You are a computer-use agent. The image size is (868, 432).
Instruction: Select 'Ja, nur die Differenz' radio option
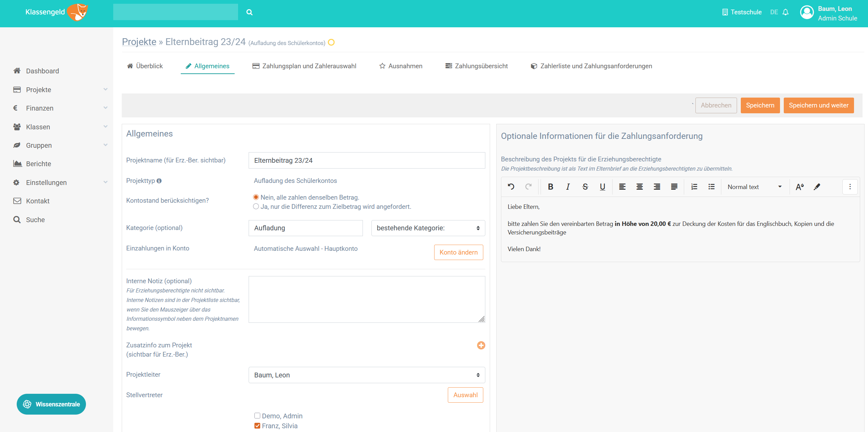[x=256, y=206]
